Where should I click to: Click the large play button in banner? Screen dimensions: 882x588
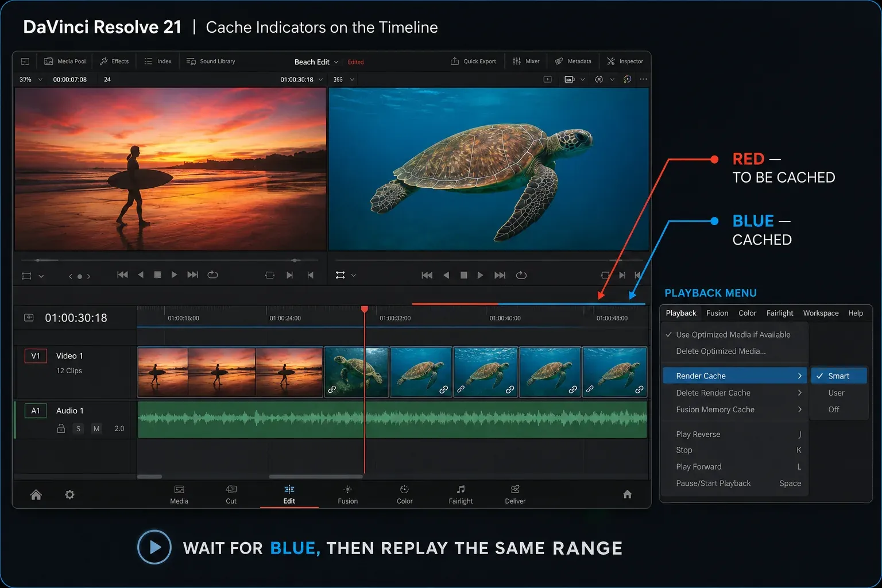154,547
